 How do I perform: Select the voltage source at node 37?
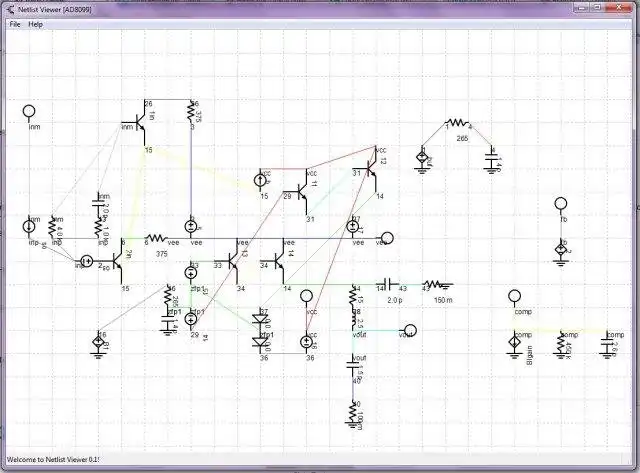(x=352, y=227)
